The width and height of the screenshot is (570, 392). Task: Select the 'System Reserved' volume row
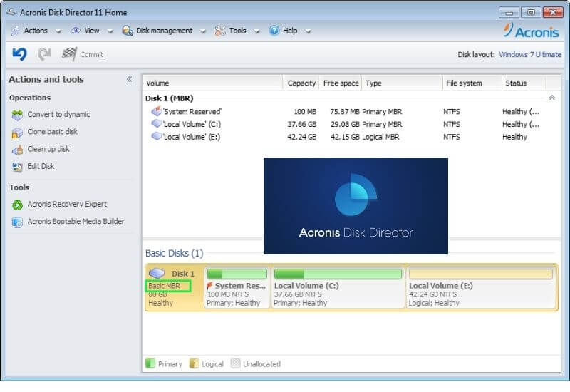pos(192,111)
